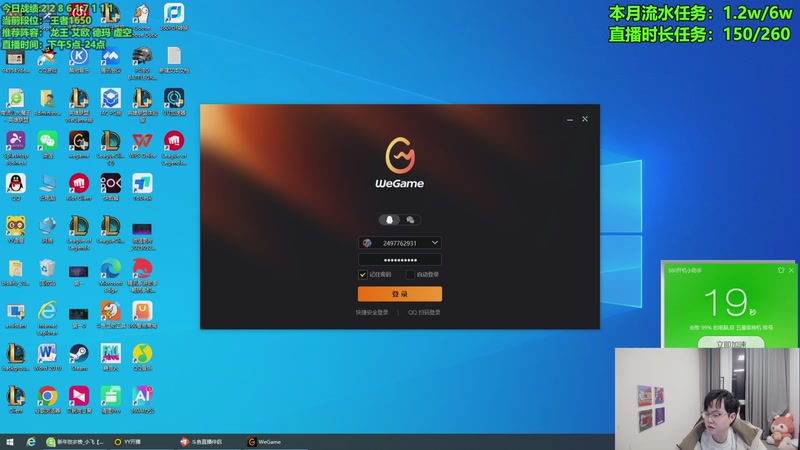Select the Word 2010 desktop icon
Image resolution: width=800 pixels, height=450 pixels.
pyautogui.click(x=47, y=357)
